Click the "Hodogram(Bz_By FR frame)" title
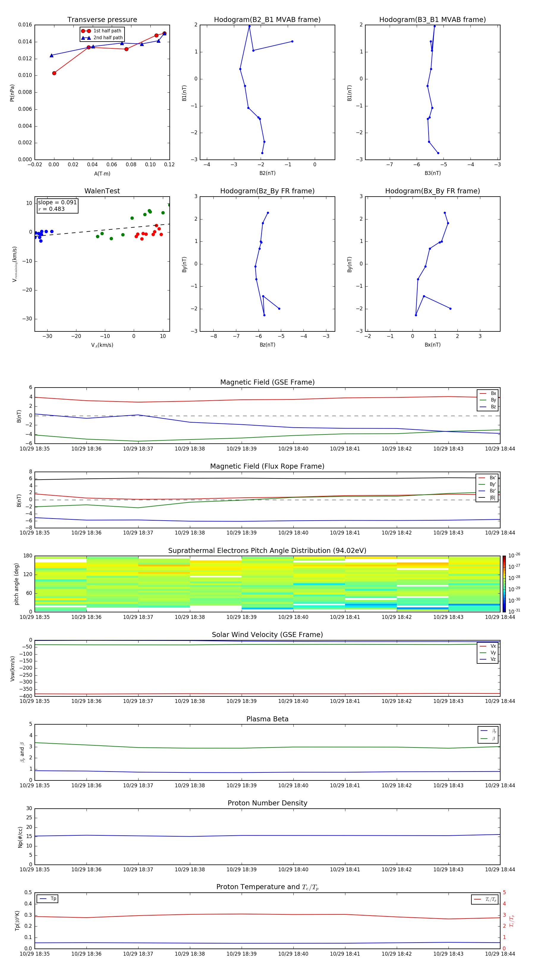 point(267,191)
